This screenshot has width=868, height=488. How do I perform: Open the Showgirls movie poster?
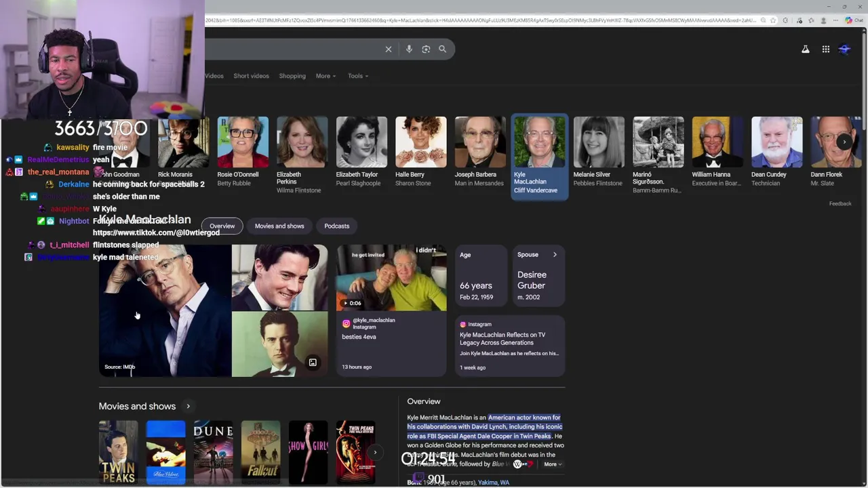tap(308, 452)
